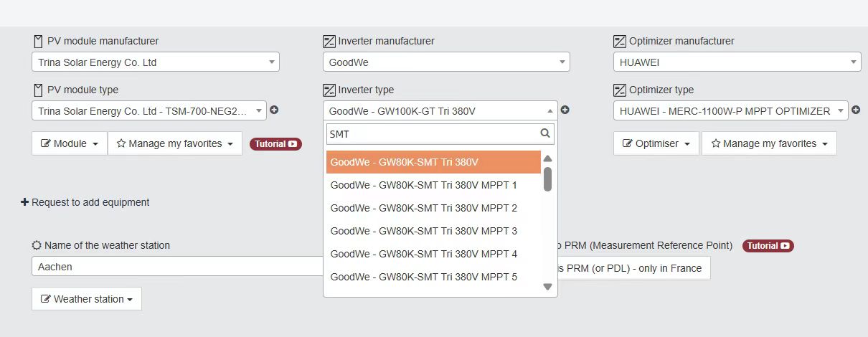Select GoodWe - GW80K-SMT Tri 380V
This screenshot has width=868, height=337.
[433, 162]
